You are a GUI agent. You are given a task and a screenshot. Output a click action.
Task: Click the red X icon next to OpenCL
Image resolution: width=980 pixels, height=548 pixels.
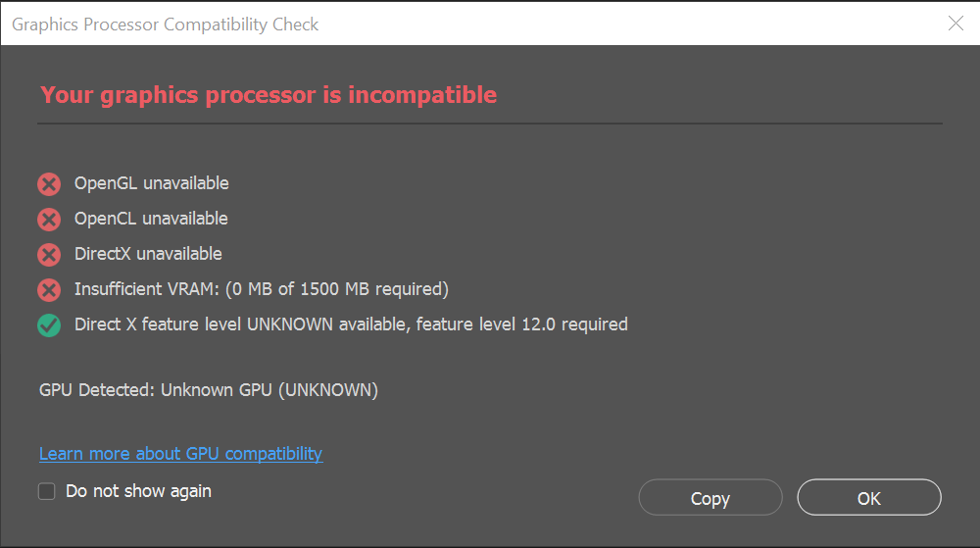(x=49, y=220)
